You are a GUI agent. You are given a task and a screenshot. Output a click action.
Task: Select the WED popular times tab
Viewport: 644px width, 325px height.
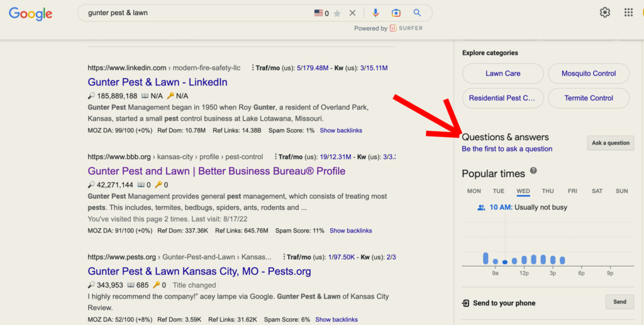point(523,191)
